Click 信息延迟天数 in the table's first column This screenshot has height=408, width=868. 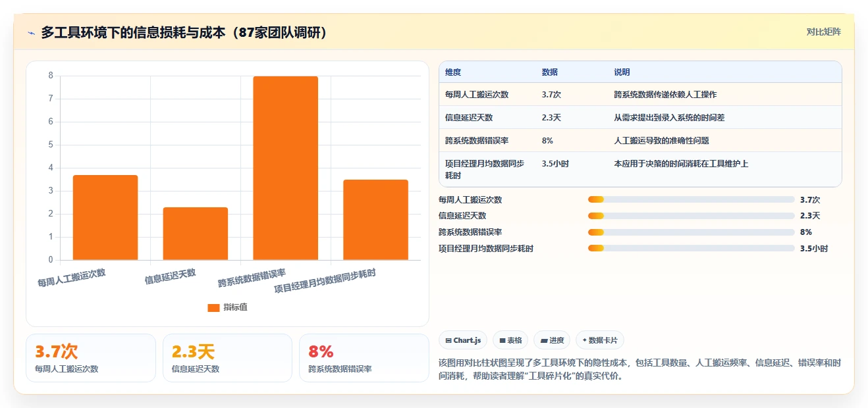[469, 118]
